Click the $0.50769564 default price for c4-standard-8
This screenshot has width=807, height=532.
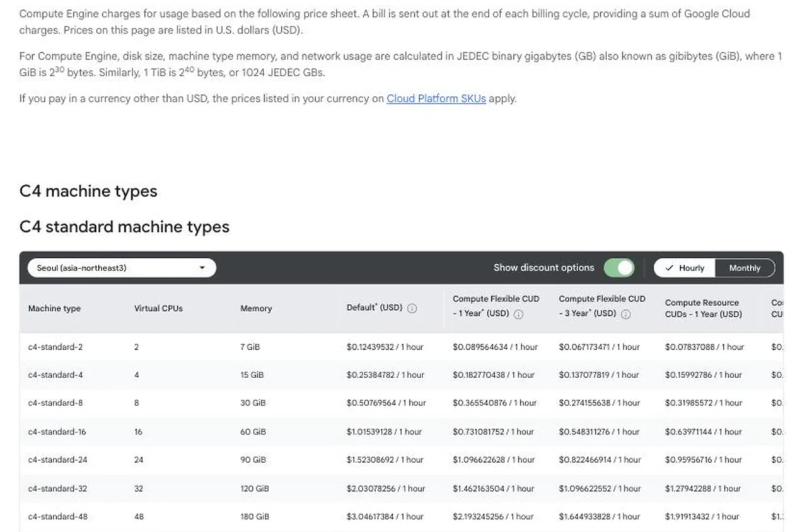pyautogui.click(x=386, y=403)
